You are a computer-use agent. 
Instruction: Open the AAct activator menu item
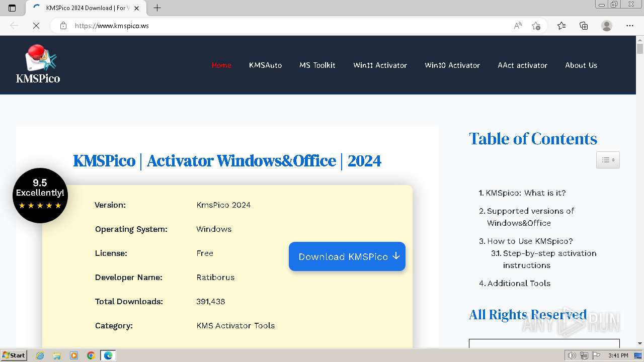(523, 65)
